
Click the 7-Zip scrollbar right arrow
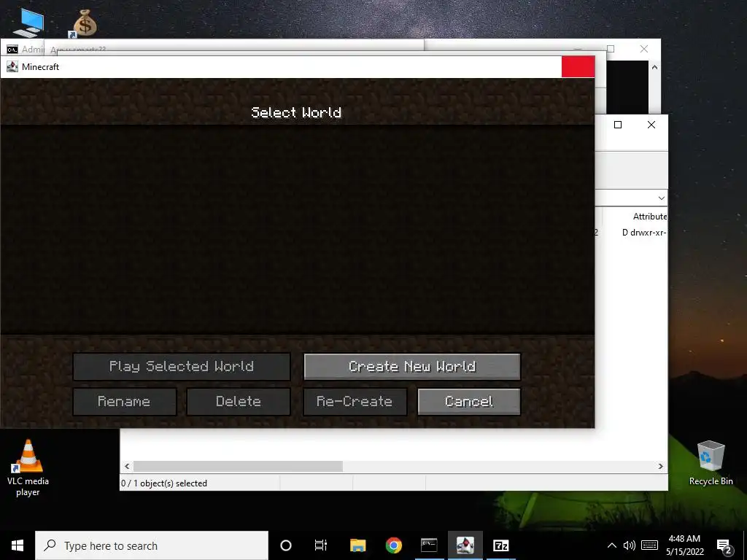660,466
